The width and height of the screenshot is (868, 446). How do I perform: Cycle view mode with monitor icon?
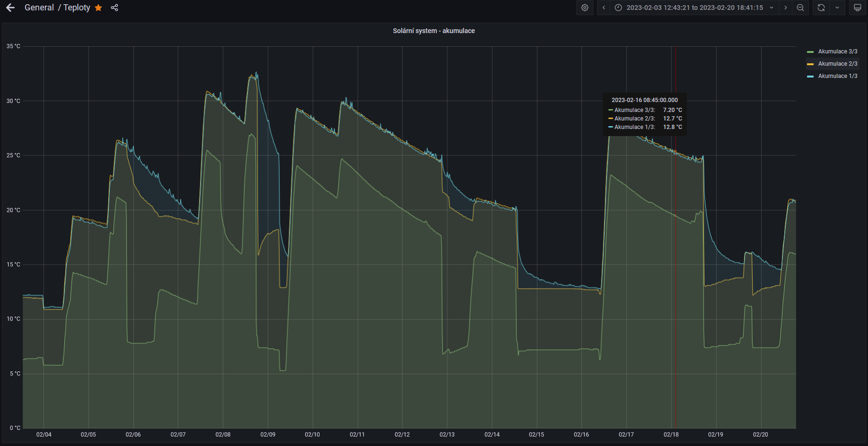tap(857, 8)
